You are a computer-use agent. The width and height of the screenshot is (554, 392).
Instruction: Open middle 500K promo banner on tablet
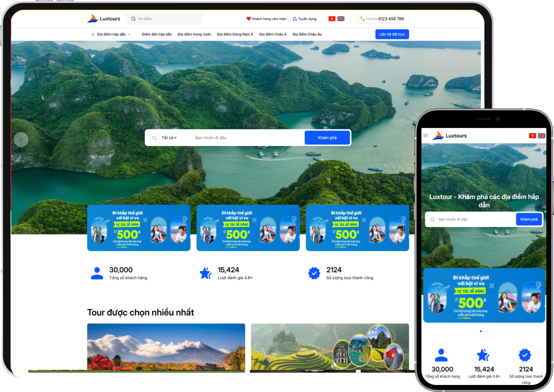point(248,228)
